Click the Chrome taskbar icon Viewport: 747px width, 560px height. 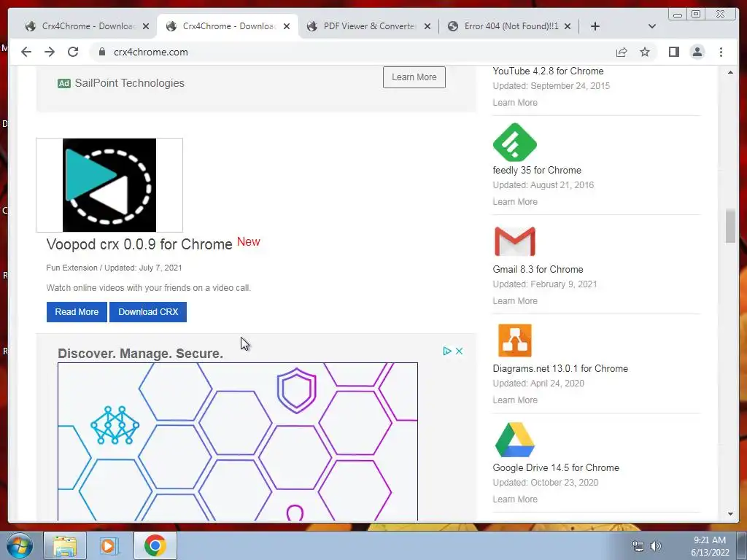(x=155, y=545)
